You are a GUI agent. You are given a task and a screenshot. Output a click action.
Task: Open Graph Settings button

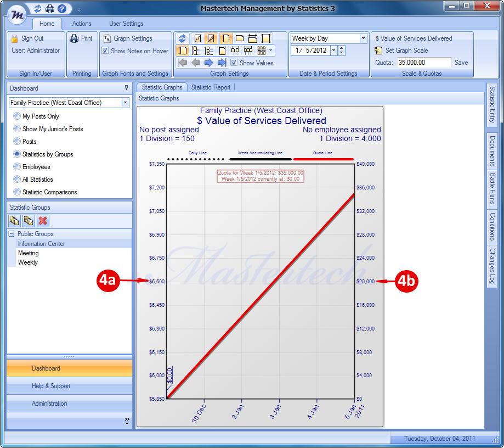coord(128,38)
